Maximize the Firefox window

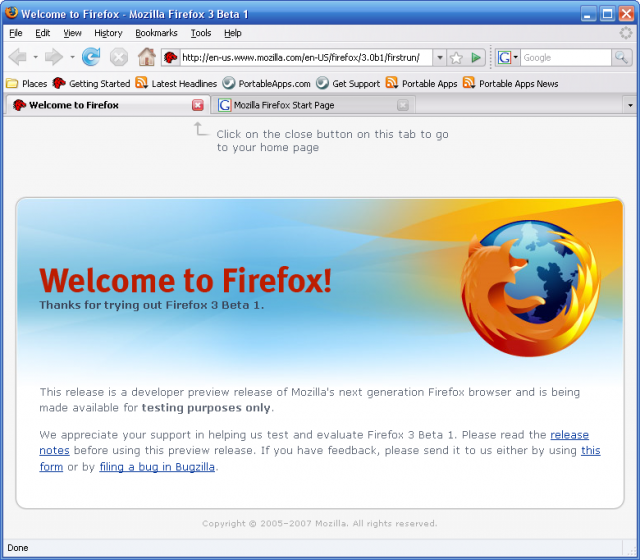click(x=607, y=14)
